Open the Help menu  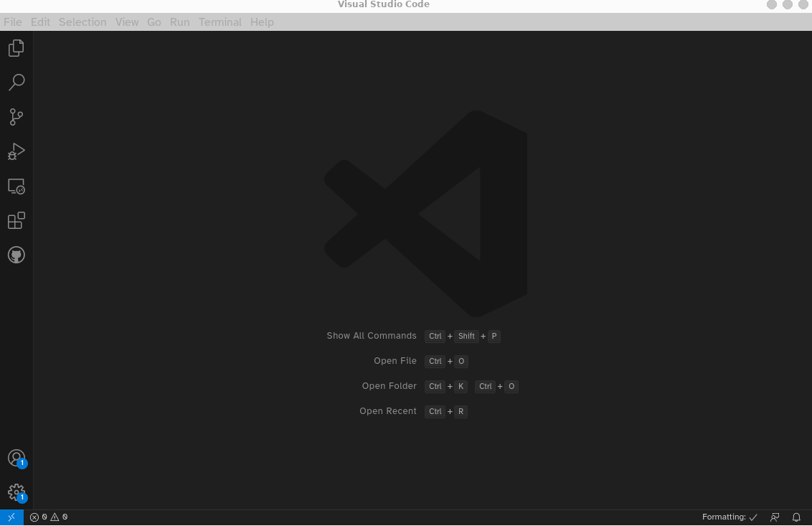click(262, 22)
